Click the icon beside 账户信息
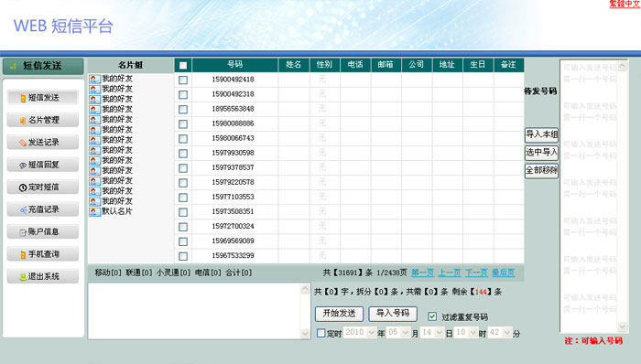641x364 pixels. 23,232
